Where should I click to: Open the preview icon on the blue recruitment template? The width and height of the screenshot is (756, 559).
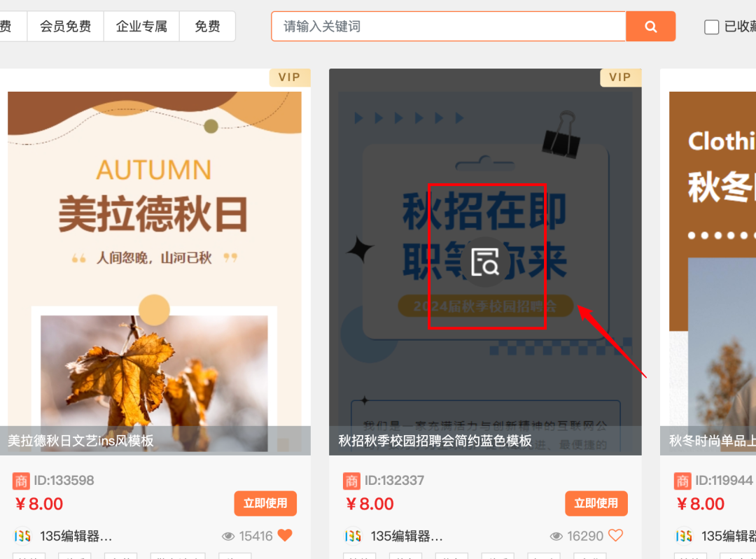[485, 262]
